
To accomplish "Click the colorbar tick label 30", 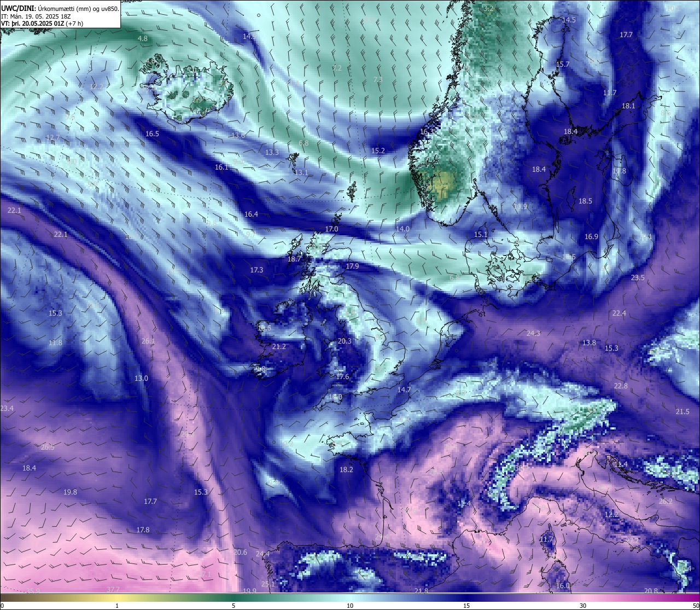I will pyautogui.click(x=583, y=606).
